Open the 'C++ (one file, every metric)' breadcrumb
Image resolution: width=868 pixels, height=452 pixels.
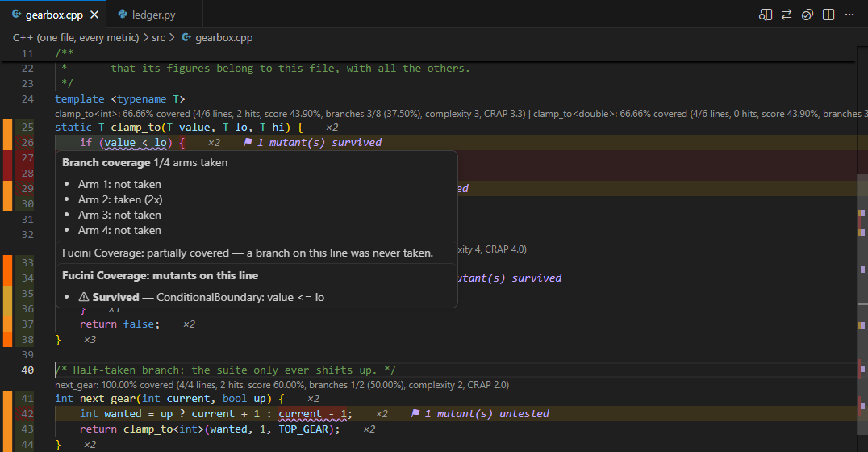pos(76,37)
